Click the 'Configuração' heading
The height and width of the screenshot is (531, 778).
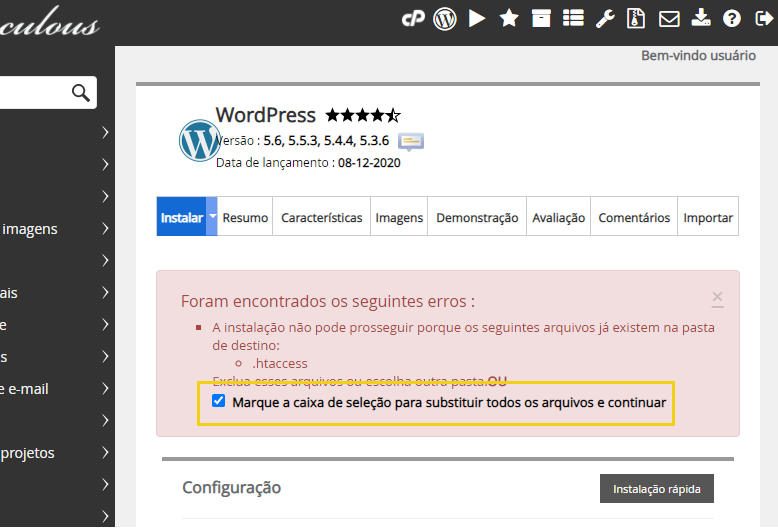[231, 488]
